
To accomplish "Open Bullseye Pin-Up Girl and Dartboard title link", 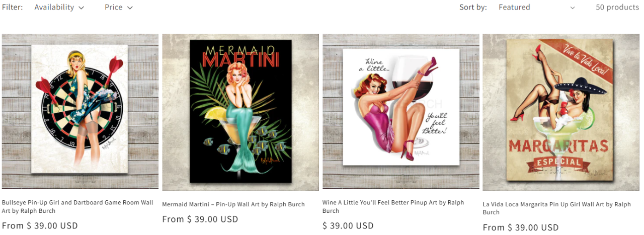I will pyautogui.click(x=77, y=207).
